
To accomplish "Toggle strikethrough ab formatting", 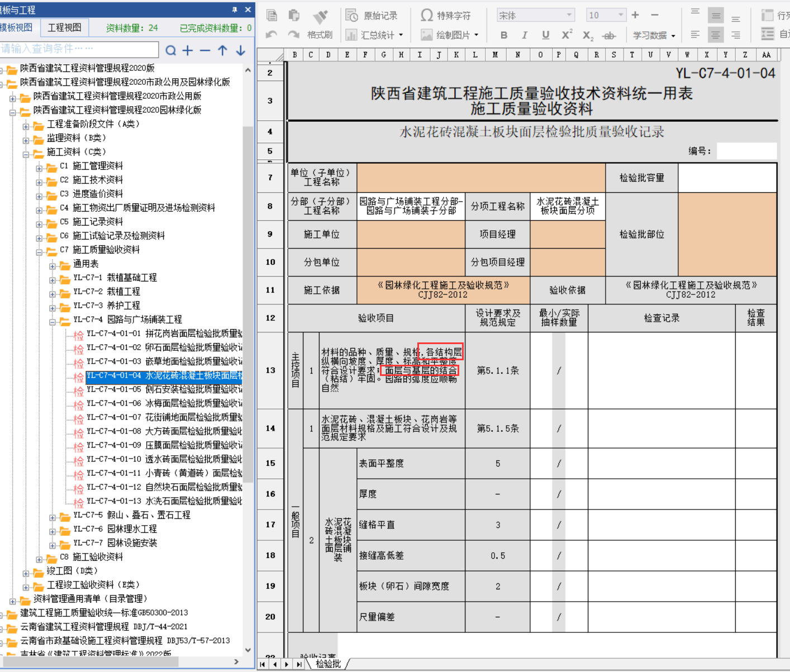I will [x=609, y=35].
